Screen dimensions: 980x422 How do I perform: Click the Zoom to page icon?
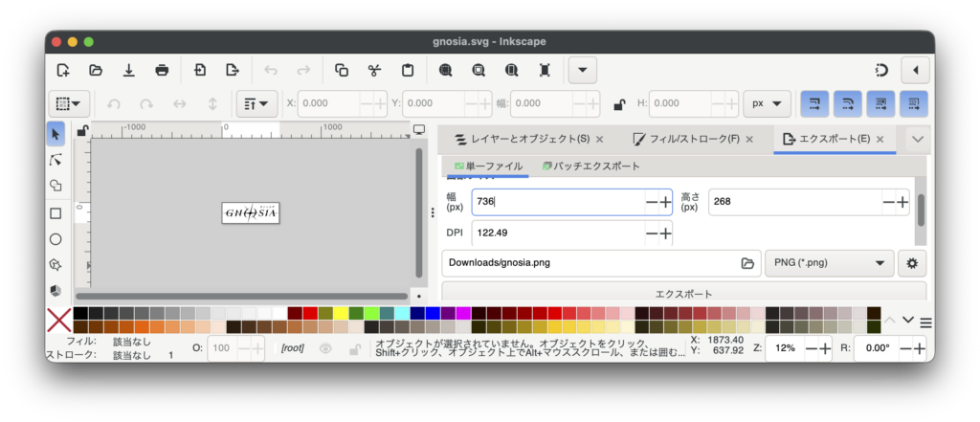click(545, 70)
